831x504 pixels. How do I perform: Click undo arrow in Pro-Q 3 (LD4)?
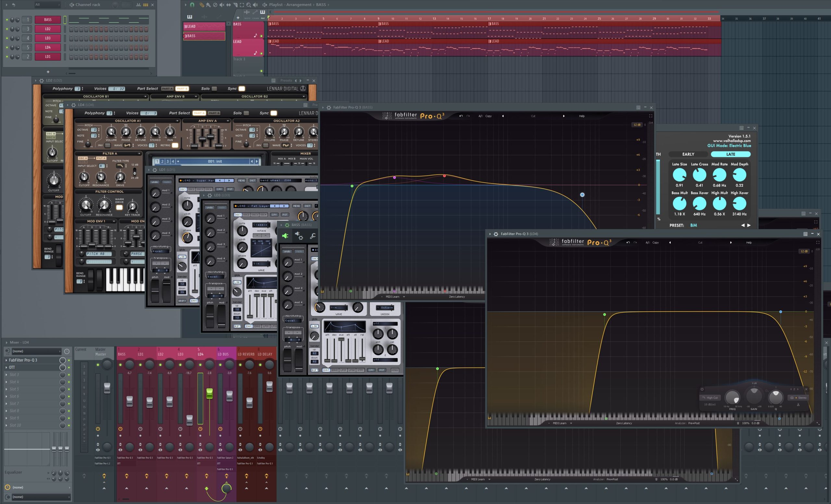[x=628, y=243]
